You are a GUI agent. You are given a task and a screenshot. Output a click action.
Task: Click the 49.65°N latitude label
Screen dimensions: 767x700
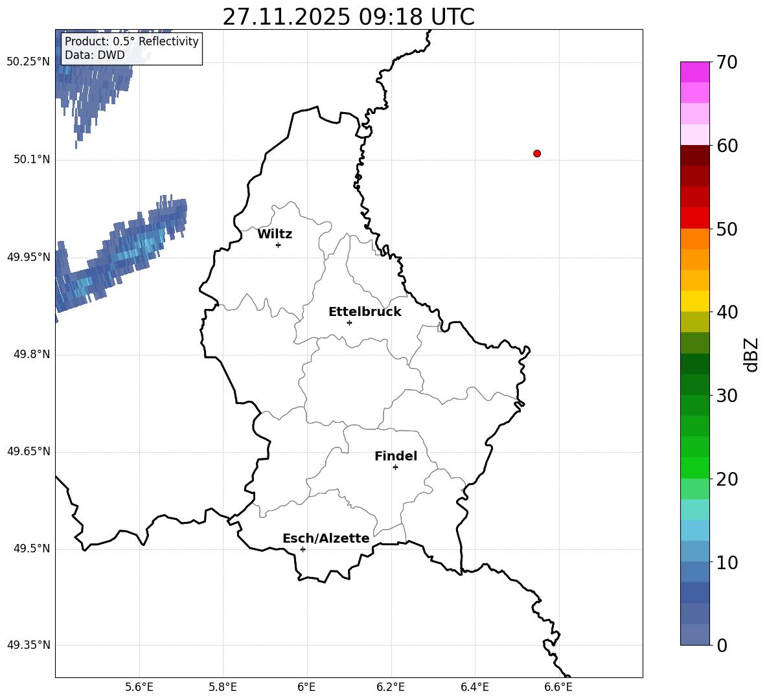coord(29,451)
